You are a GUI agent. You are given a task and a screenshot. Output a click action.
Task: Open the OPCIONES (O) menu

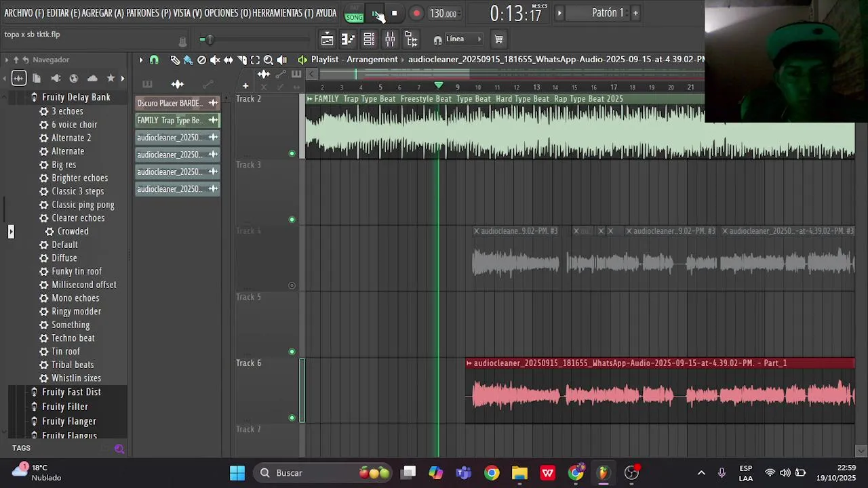click(227, 14)
